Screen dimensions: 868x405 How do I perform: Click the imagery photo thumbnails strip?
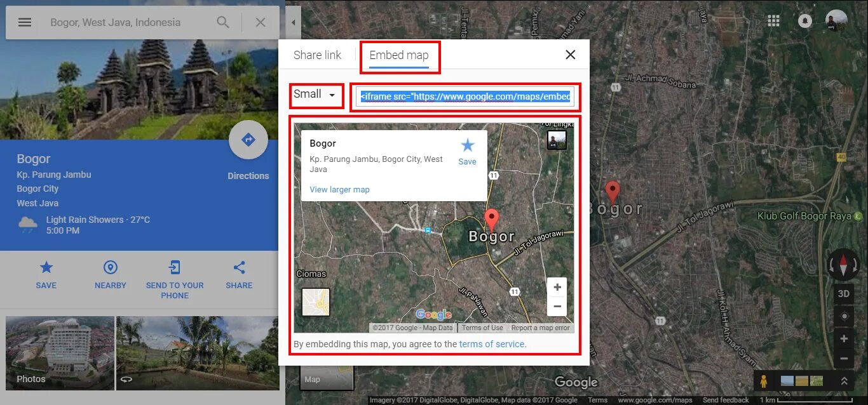tap(801, 381)
